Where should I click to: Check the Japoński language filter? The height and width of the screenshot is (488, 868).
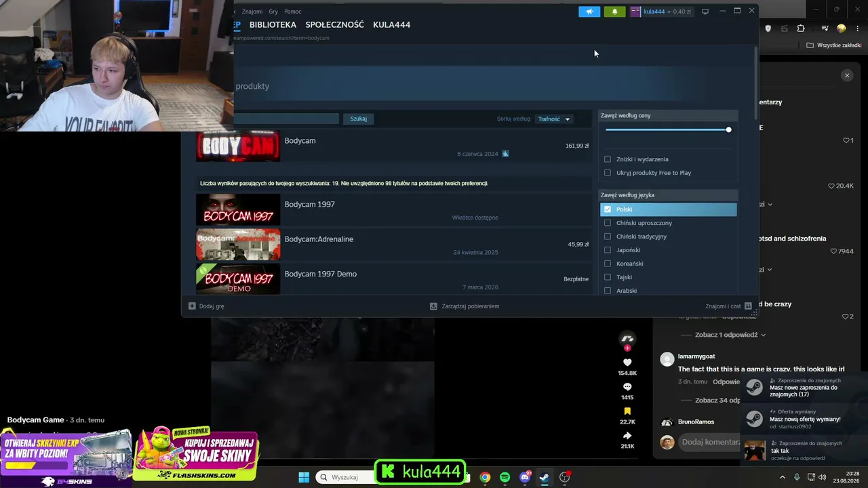(608, 250)
